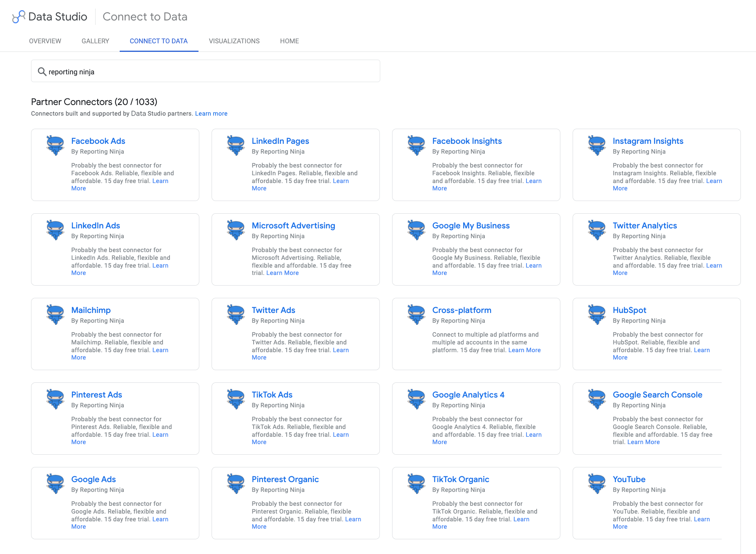756x554 pixels.
Task: Open the TikTok Organic connector title
Action: click(461, 479)
